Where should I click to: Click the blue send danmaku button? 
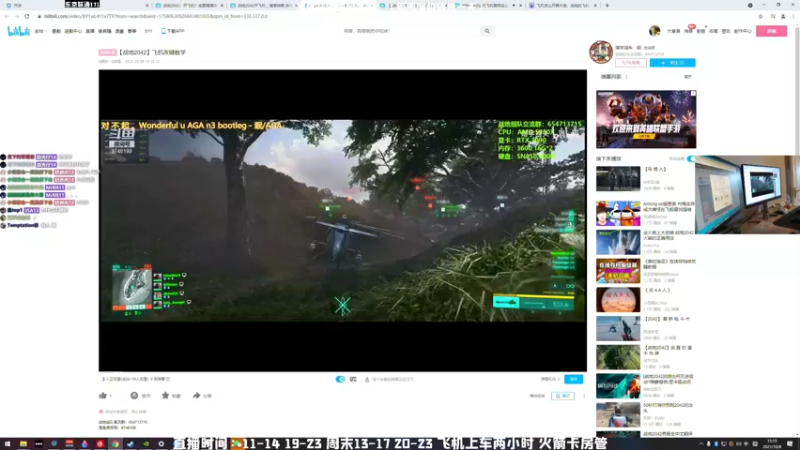click(573, 379)
